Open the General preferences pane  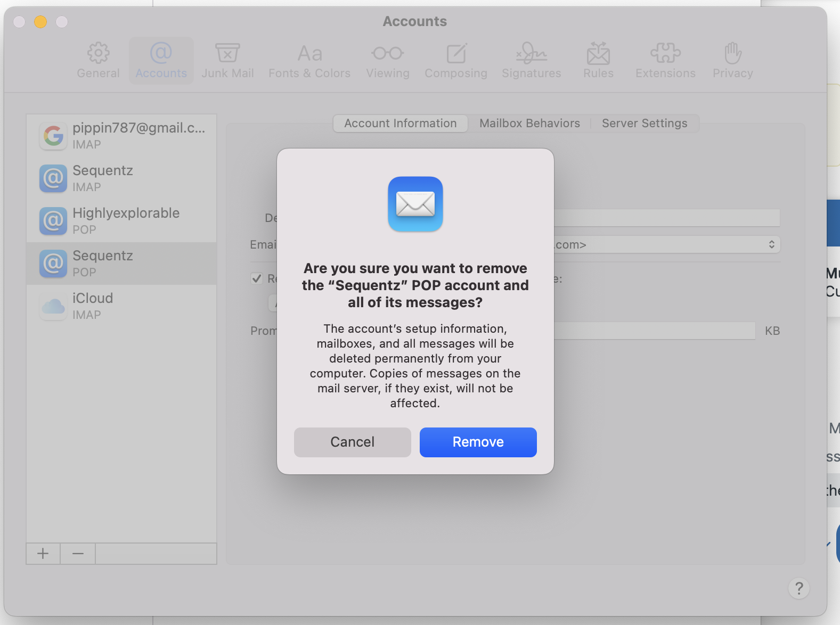coord(98,61)
